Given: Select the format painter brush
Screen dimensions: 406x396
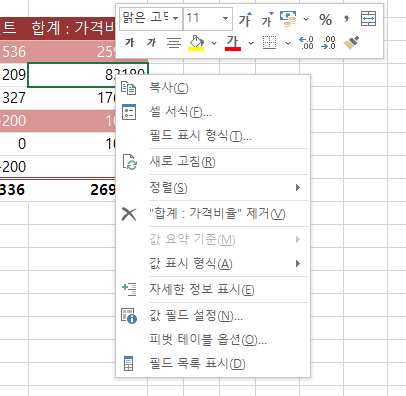Looking at the screenshot, I should click(351, 43).
